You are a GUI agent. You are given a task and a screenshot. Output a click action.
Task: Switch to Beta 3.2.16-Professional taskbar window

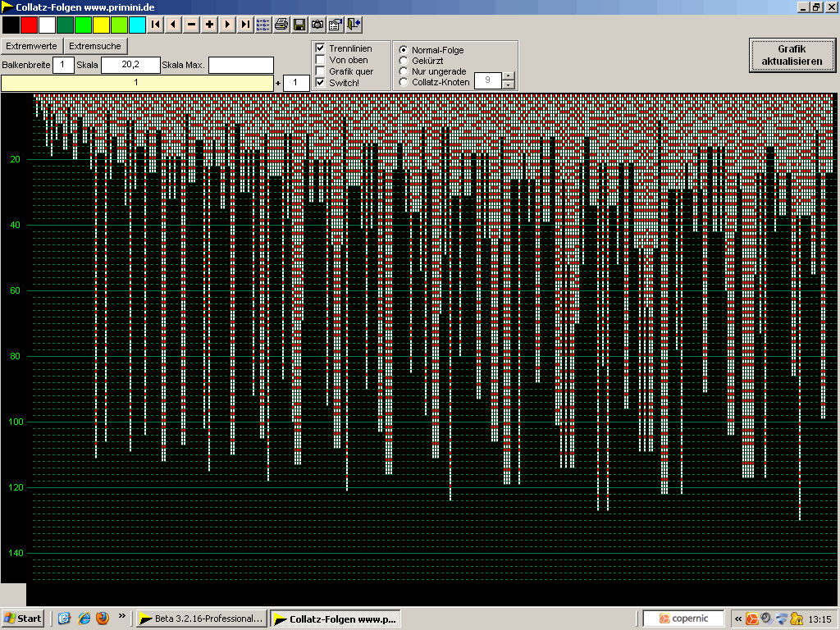[202, 619]
